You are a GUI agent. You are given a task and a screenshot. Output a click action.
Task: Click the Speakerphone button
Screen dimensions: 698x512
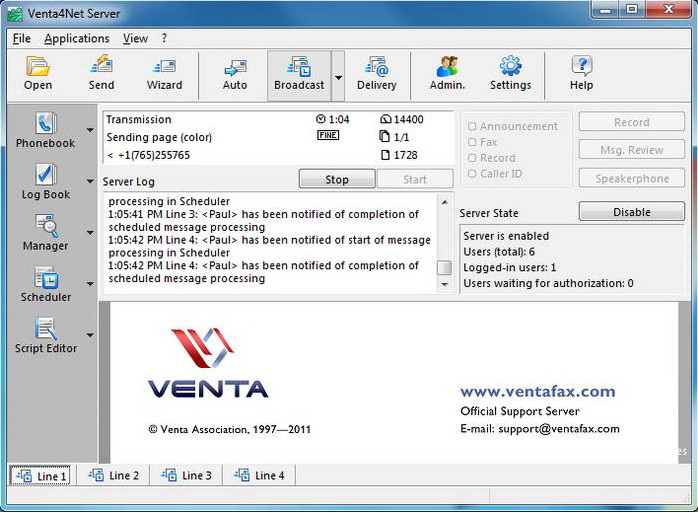(632, 178)
